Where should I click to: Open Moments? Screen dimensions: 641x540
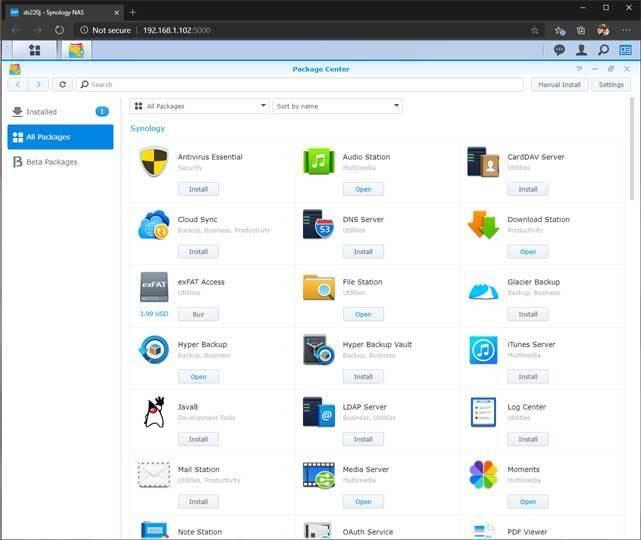click(x=528, y=502)
